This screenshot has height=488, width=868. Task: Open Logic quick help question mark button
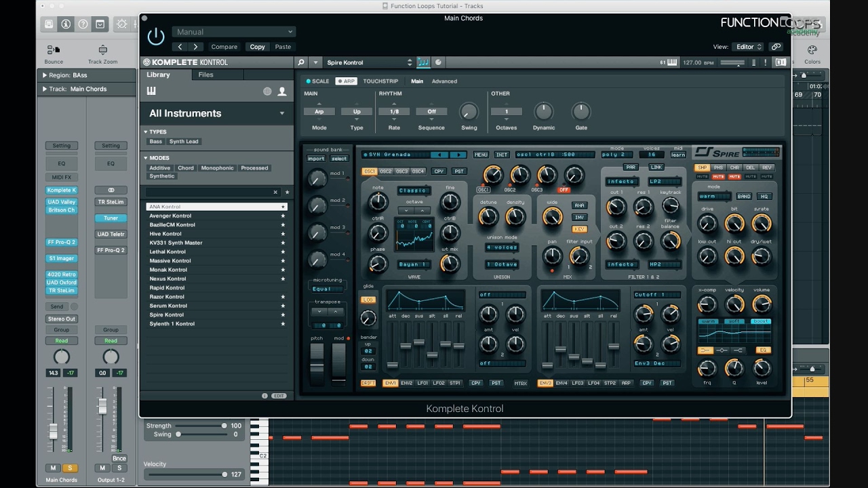(x=83, y=24)
